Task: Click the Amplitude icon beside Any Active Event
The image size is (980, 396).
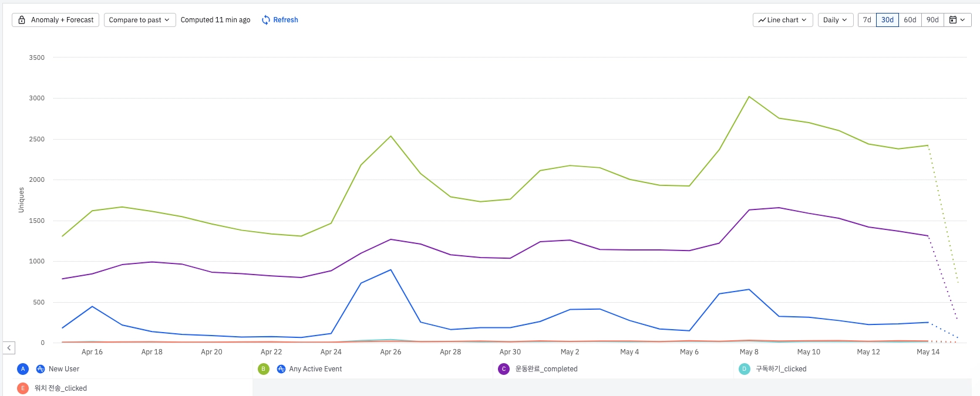Action: click(x=281, y=369)
